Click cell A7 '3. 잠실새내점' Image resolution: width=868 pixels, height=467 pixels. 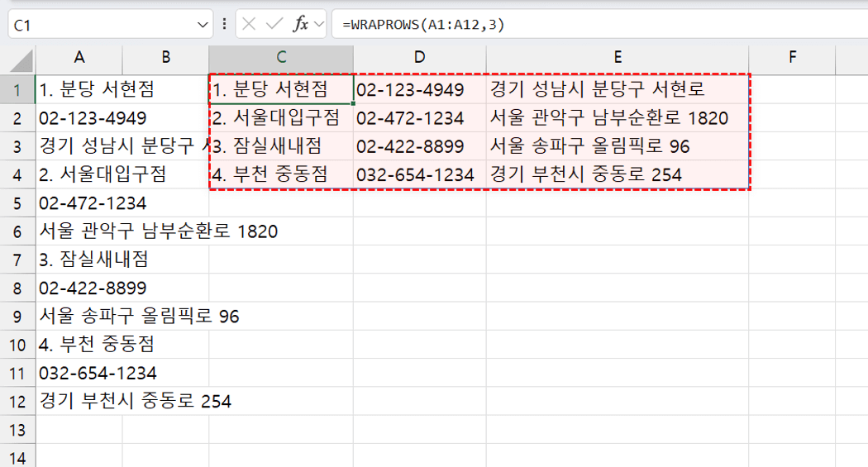[79, 260]
